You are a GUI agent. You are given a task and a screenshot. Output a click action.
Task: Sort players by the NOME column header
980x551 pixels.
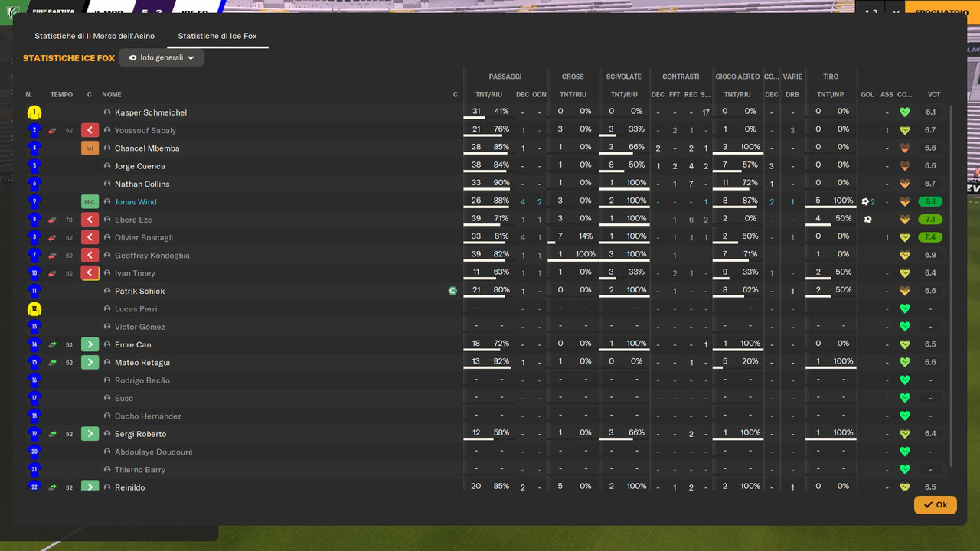tap(112, 95)
